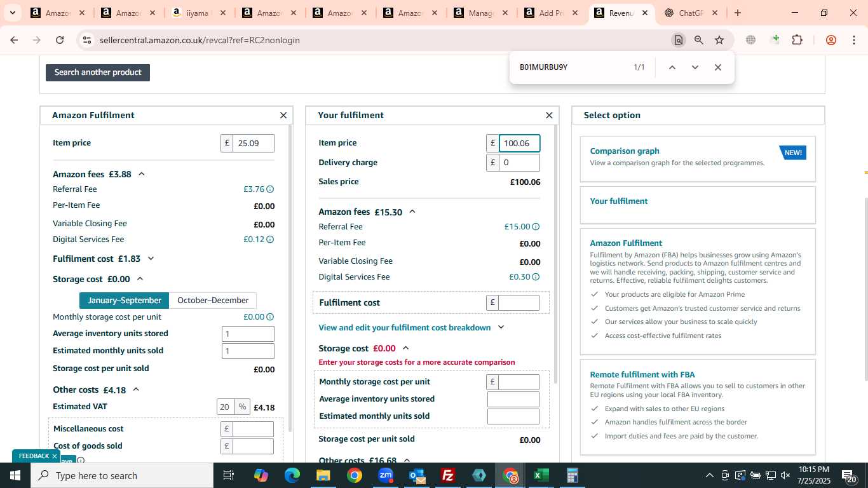
Task: Click the Estimated VAT percentage field
Action: pyautogui.click(x=226, y=407)
